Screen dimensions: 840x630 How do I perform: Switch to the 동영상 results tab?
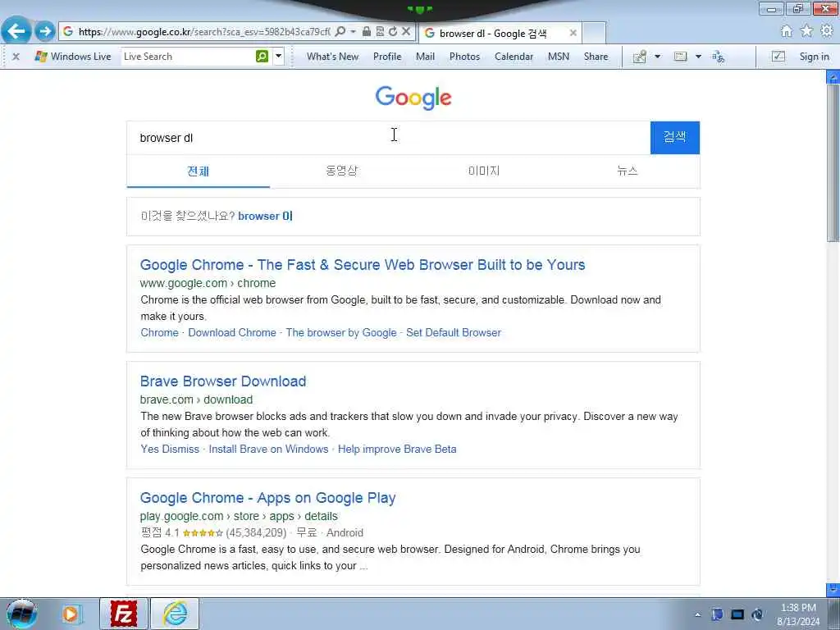(x=341, y=171)
